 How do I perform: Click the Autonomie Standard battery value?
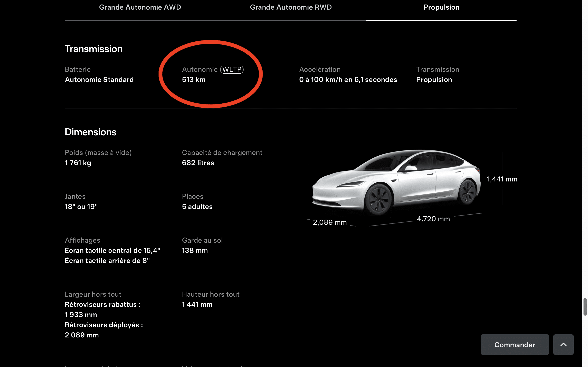pos(99,80)
